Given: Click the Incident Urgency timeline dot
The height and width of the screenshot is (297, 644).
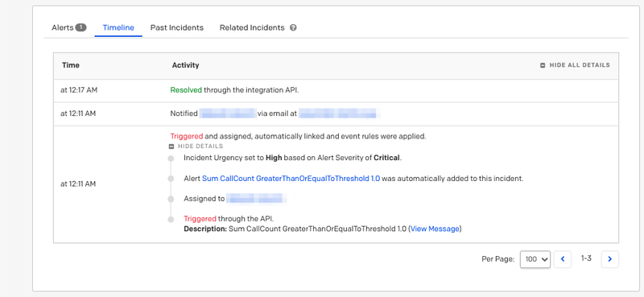Looking at the screenshot, I should coord(171,158).
